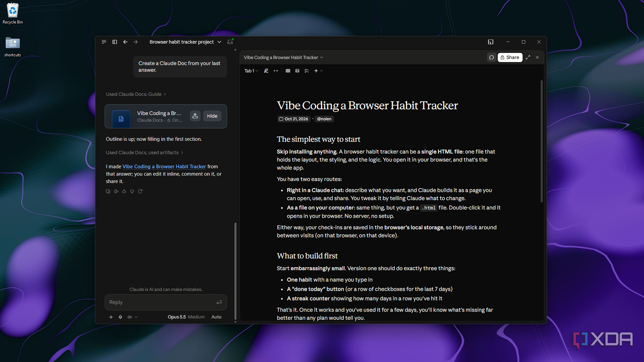Screen dimensions: 644x362
Task: Hide the document with Hide button
Action: click(212, 116)
